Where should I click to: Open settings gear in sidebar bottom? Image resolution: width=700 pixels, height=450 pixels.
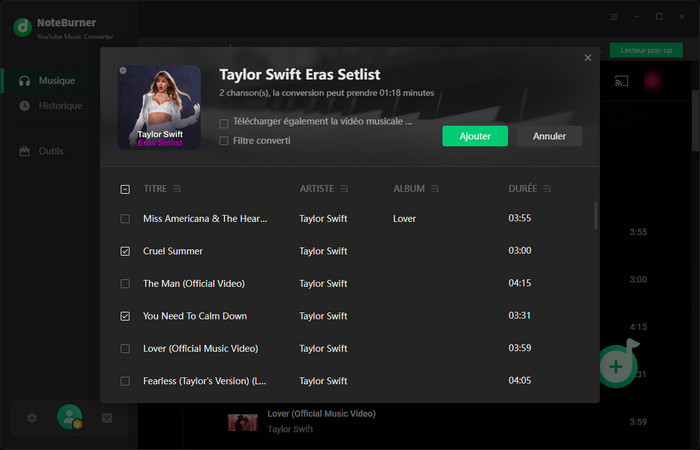(32, 418)
